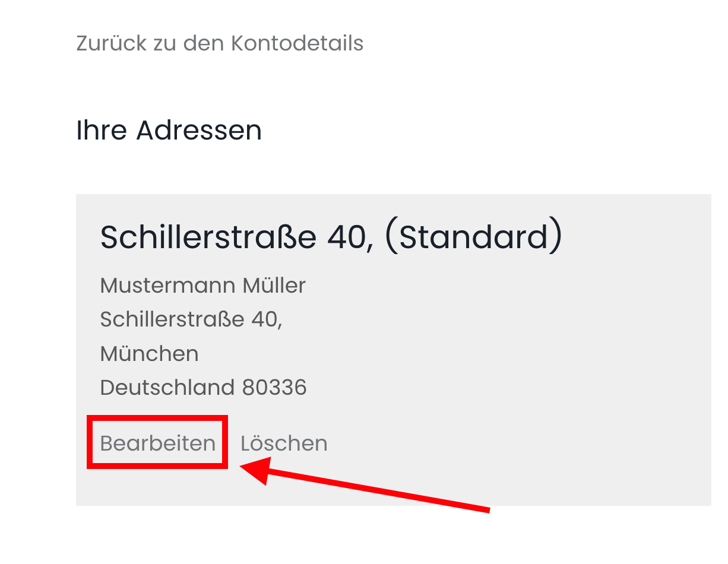The image size is (728, 564).
Task: Click the Zurück zu den Kontodetails link
Action: point(220,43)
